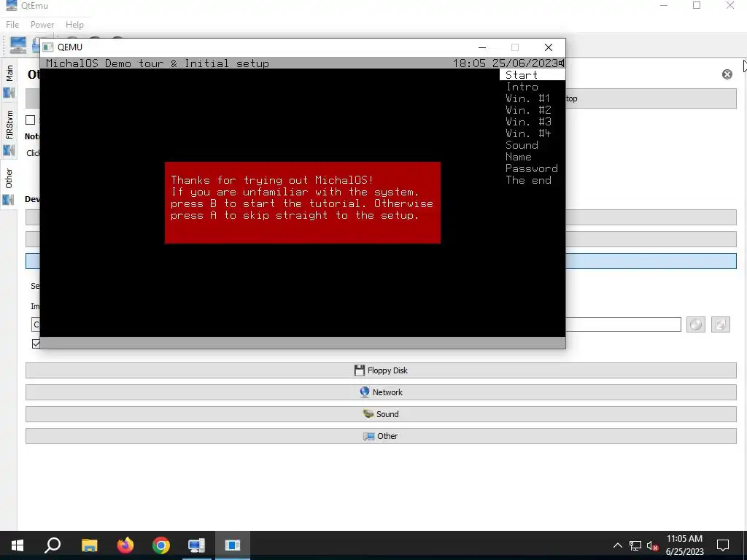Viewport: 747px width, 560px height.
Task: Click the globe icon on Network bar
Action: point(365,392)
